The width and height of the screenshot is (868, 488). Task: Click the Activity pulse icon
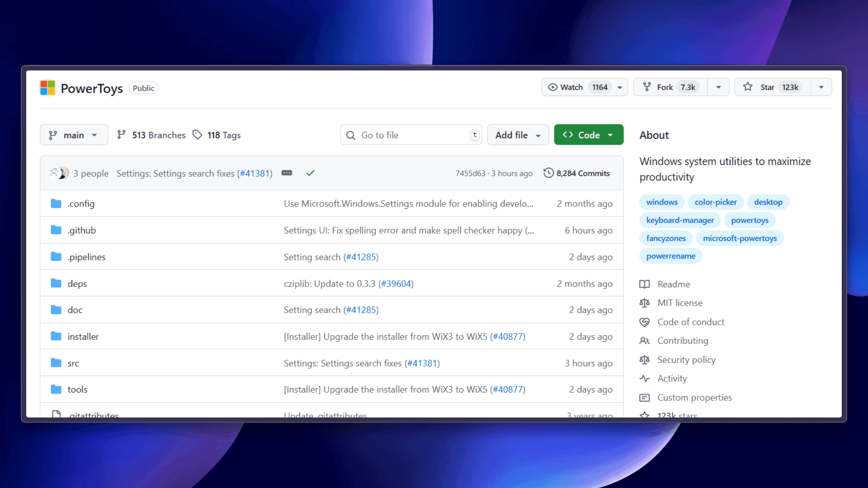[x=645, y=379]
